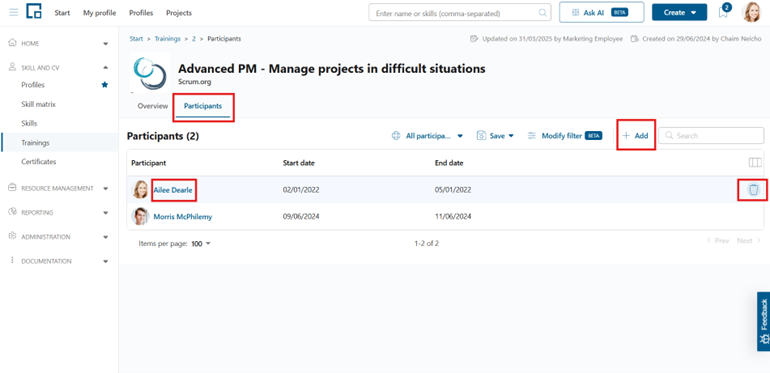Click the search magnifier icon in top bar

tap(542, 13)
